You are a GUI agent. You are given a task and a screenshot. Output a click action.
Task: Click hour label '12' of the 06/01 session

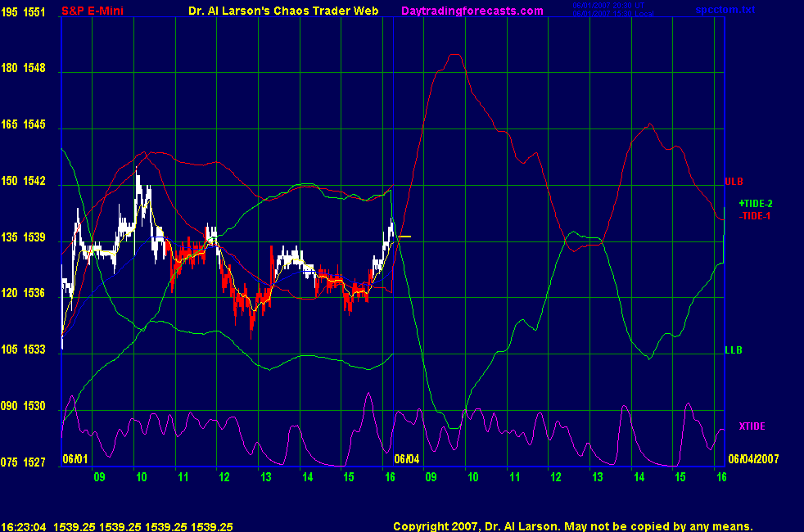(224, 477)
